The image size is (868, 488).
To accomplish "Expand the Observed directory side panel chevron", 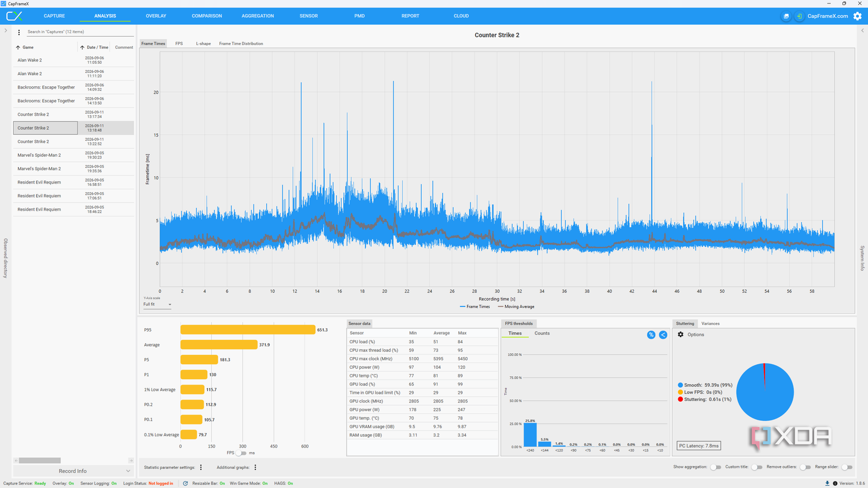I will pos(6,31).
